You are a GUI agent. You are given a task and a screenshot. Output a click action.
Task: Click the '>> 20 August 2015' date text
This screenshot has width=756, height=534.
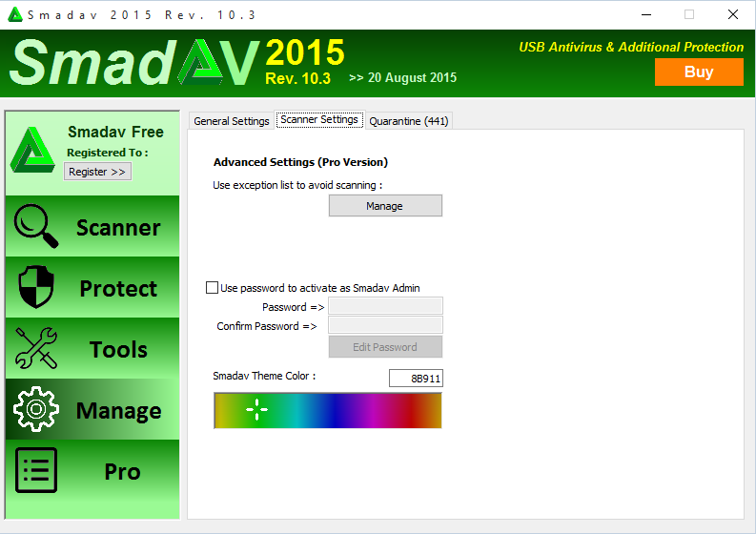coord(402,77)
